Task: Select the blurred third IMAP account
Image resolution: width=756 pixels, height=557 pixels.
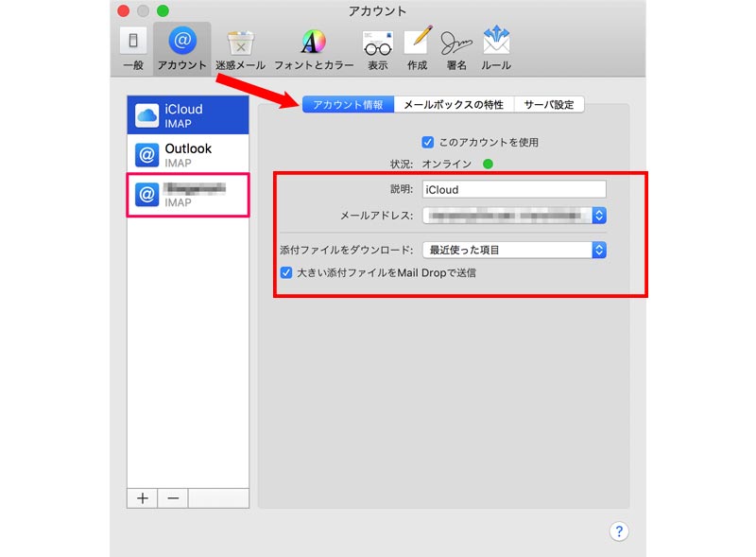Action: tap(188, 195)
